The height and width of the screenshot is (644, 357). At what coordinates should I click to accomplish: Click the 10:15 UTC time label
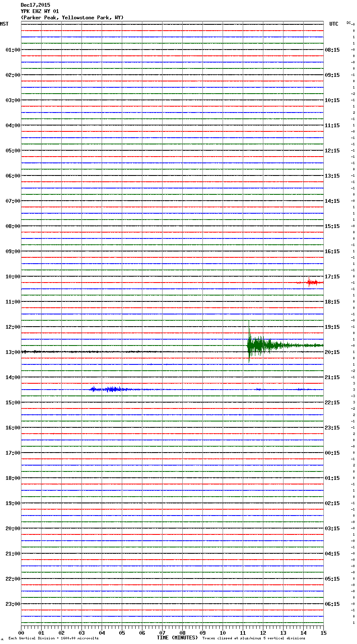point(332,100)
